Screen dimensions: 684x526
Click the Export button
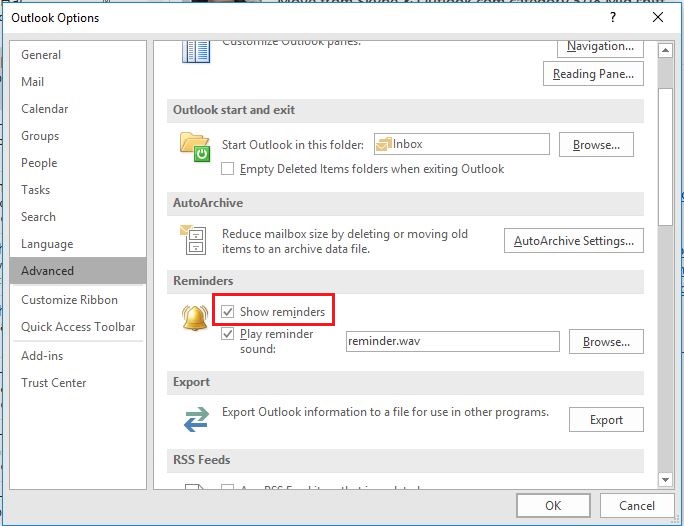click(606, 420)
